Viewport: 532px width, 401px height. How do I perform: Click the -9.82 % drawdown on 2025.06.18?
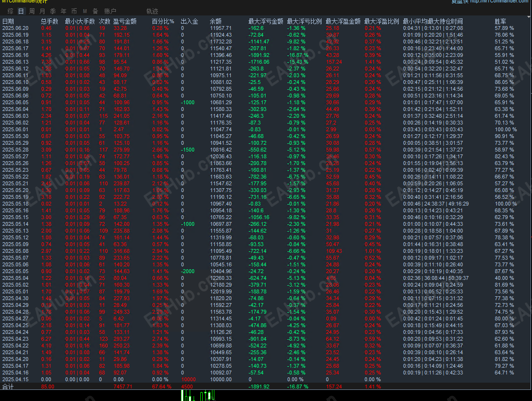[x=296, y=41]
